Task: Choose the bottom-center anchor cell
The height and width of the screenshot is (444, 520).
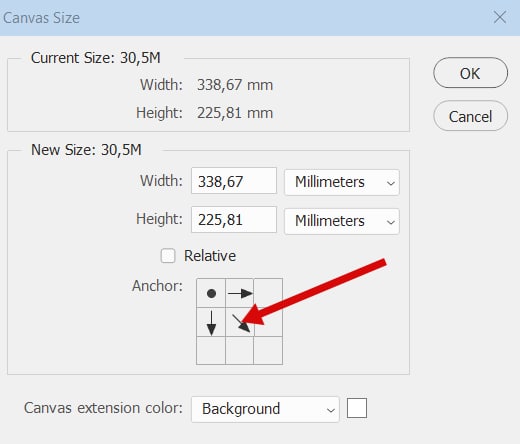Action: coord(240,350)
